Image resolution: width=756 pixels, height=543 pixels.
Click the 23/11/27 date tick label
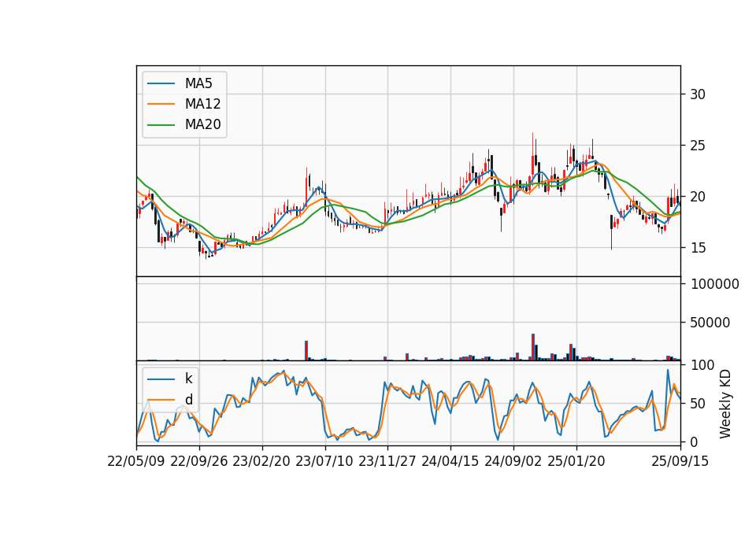[387, 461]
